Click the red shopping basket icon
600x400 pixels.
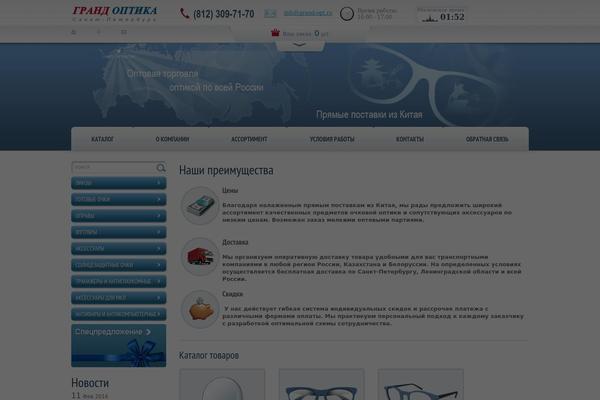coord(275,33)
